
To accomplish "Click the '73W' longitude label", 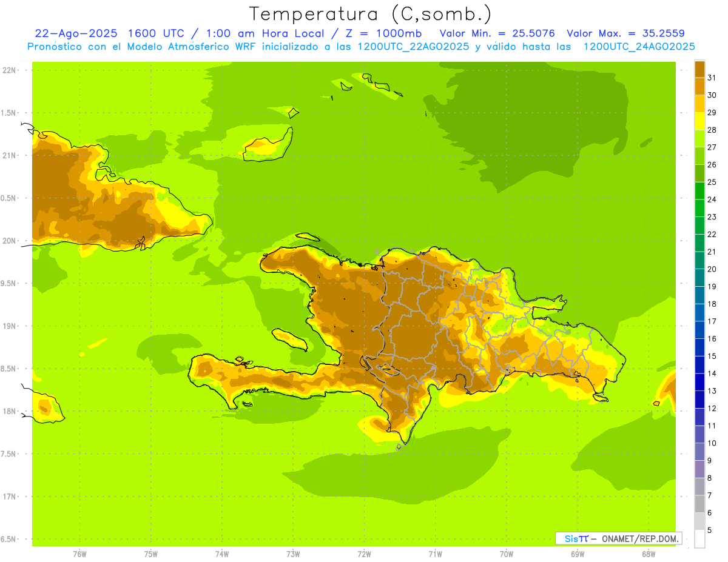I will point(293,554).
